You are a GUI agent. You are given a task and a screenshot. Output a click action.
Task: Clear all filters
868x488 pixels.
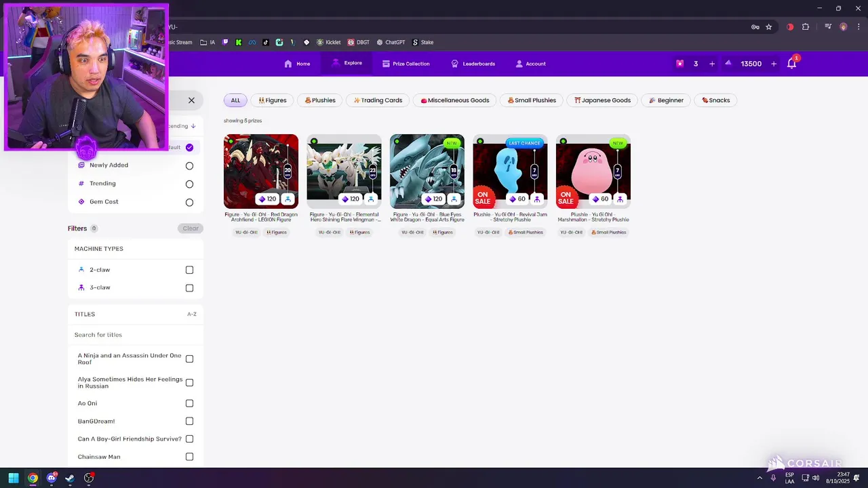(x=191, y=228)
